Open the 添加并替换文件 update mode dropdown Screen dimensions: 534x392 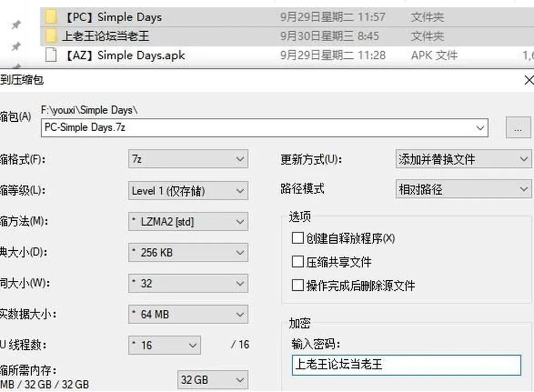pyautogui.click(x=463, y=159)
